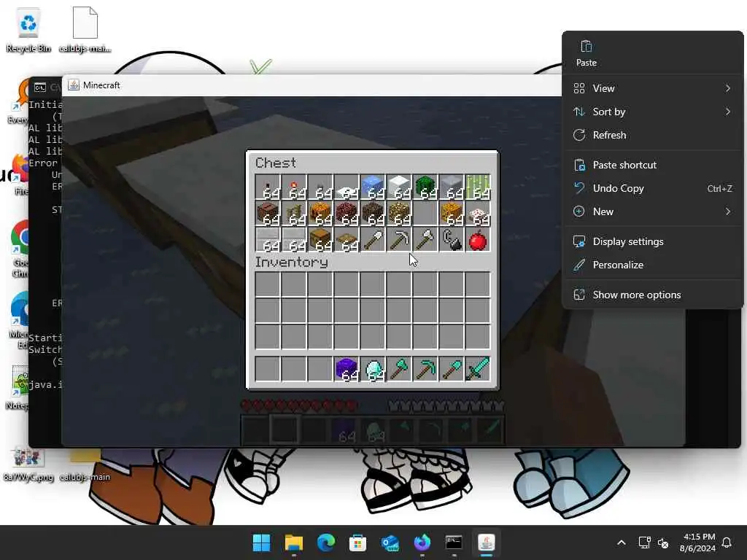The image size is (747, 560).
Task: Grab the diamond pickaxe in hotbar
Action: coord(425,369)
